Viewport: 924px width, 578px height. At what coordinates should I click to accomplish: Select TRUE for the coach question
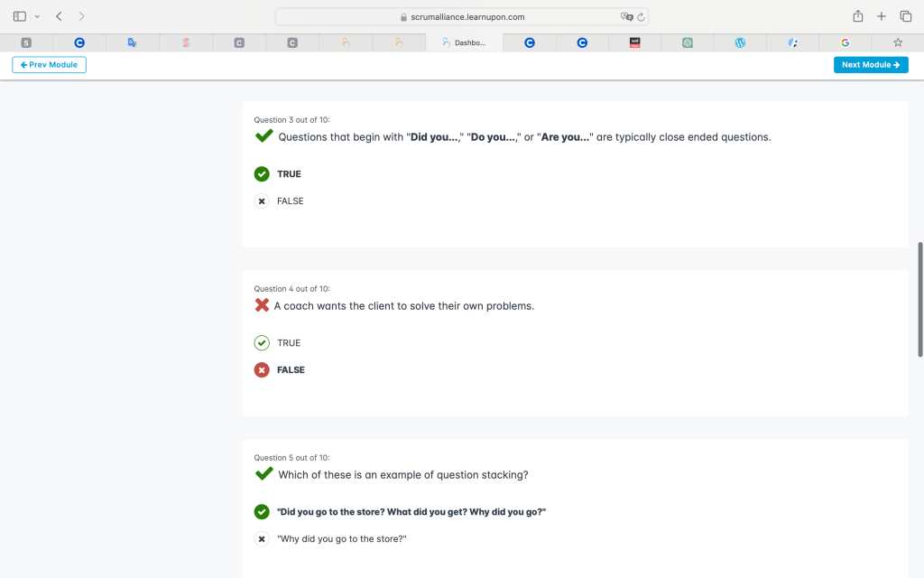coord(262,343)
